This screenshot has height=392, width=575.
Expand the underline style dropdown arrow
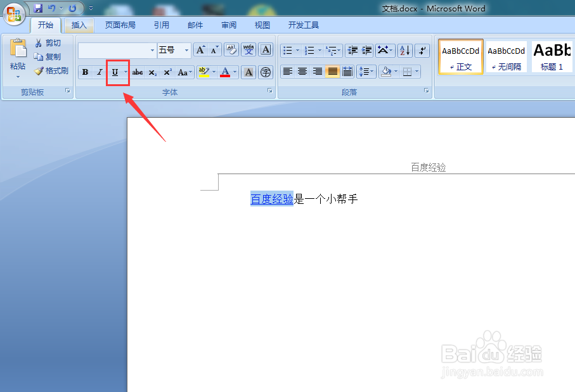pyautogui.click(x=126, y=72)
